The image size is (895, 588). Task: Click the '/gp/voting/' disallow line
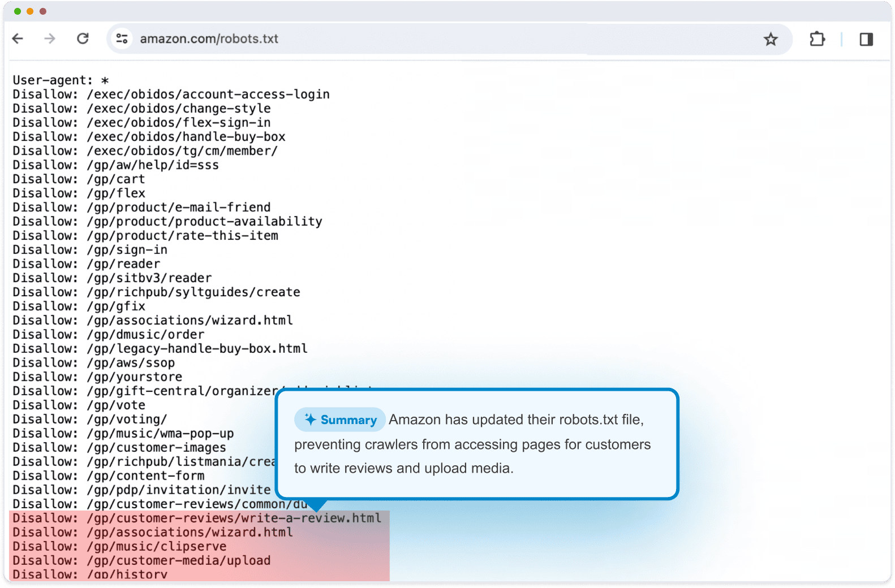91,420
